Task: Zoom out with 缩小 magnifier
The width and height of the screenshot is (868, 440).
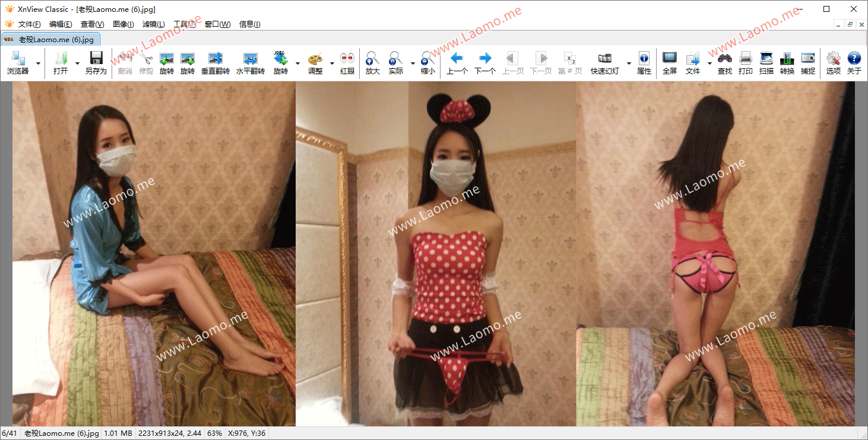Action: [x=427, y=63]
